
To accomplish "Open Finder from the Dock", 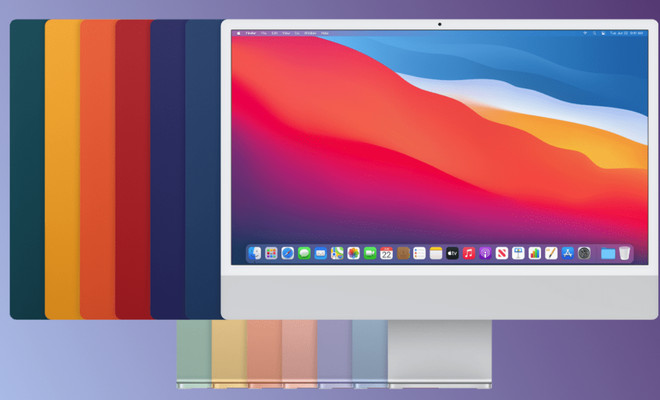I will coord(255,253).
